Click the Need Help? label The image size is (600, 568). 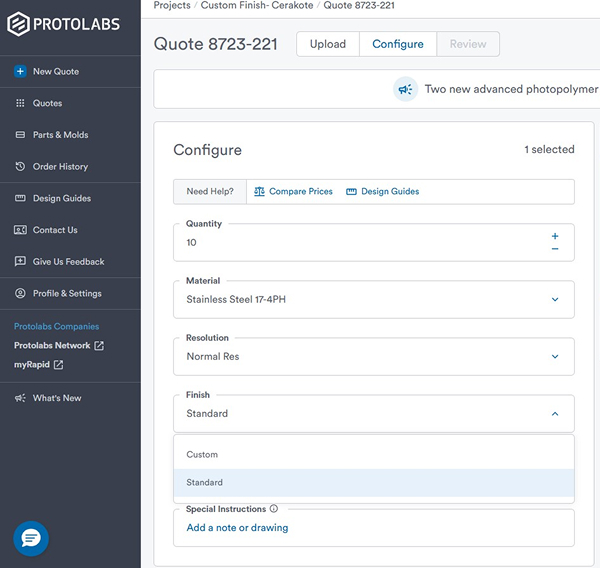pyautogui.click(x=210, y=191)
